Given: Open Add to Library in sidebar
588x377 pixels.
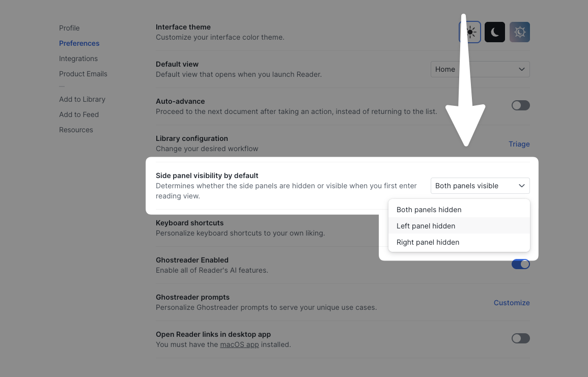Looking at the screenshot, I should click(x=82, y=99).
